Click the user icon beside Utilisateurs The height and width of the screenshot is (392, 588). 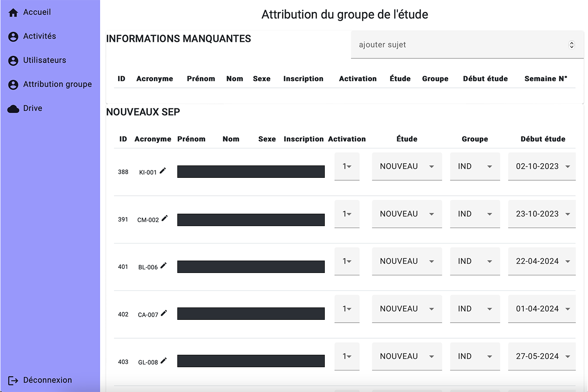click(13, 60)
